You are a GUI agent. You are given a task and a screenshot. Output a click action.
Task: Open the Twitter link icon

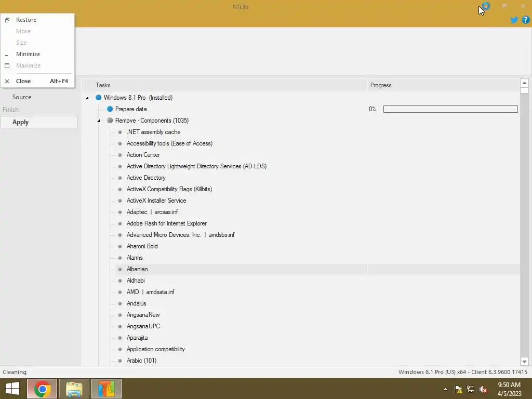tap(514, 20)
